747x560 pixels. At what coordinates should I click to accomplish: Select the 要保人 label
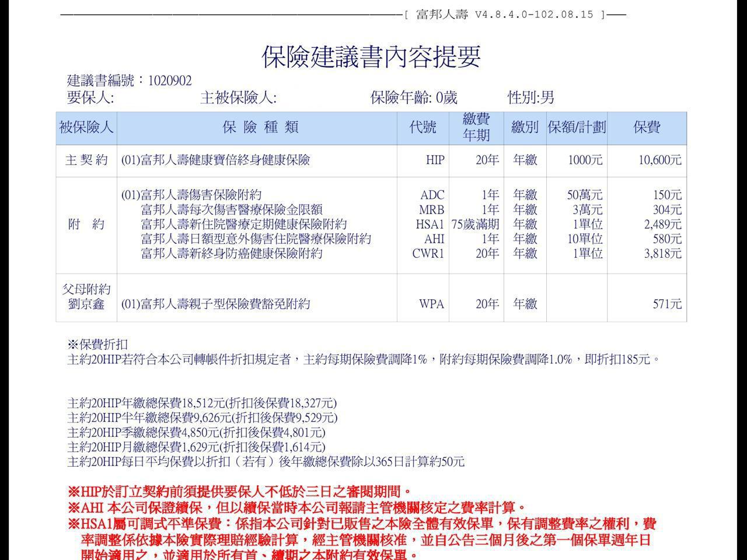point(90,97)
